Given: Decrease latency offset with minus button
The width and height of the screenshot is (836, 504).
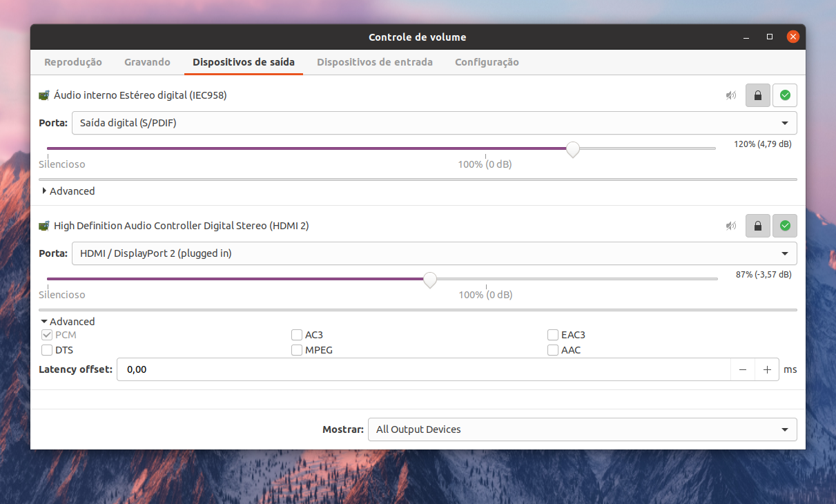Looking at the screenshot, I should [x=743, y=369].
